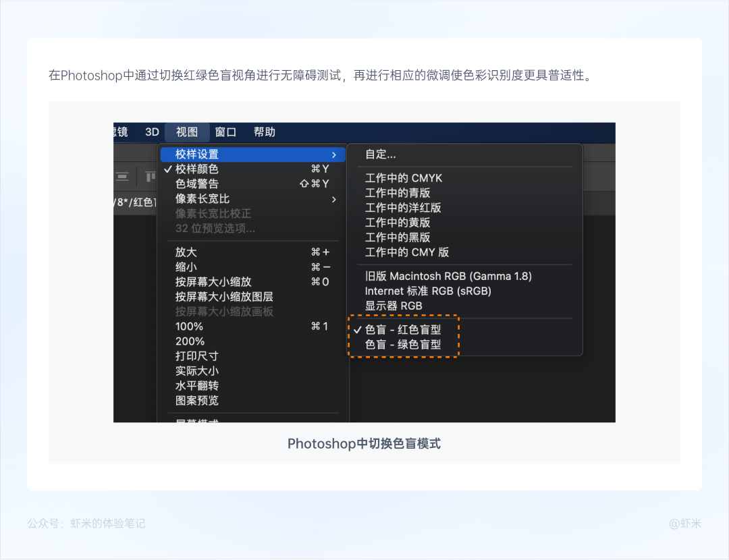729x560 pixels.
Task: Open the 帮助 menu
Action: 265,132
